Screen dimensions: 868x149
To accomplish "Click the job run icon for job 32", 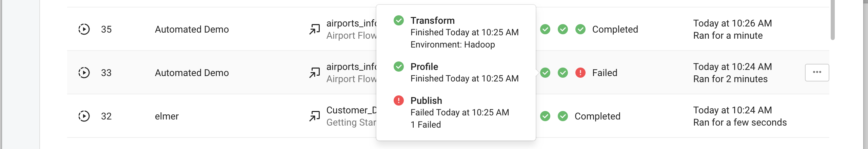I will (x=84, y=116).
